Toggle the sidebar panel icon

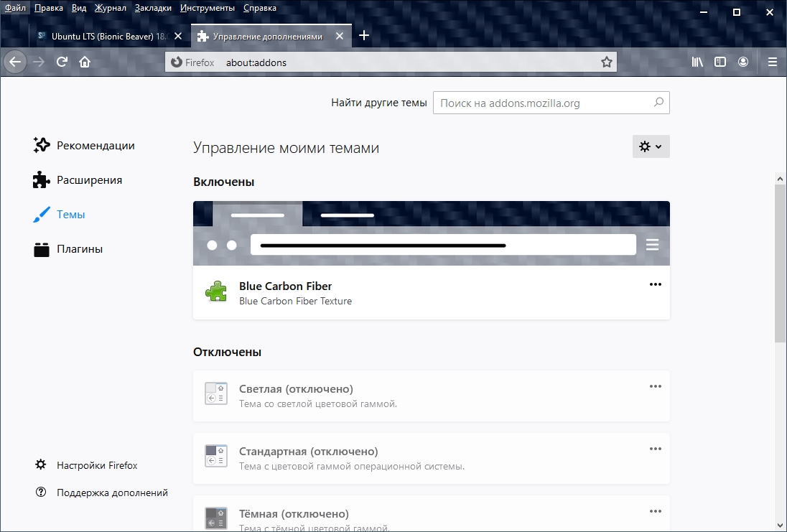[x=720, y=62]
